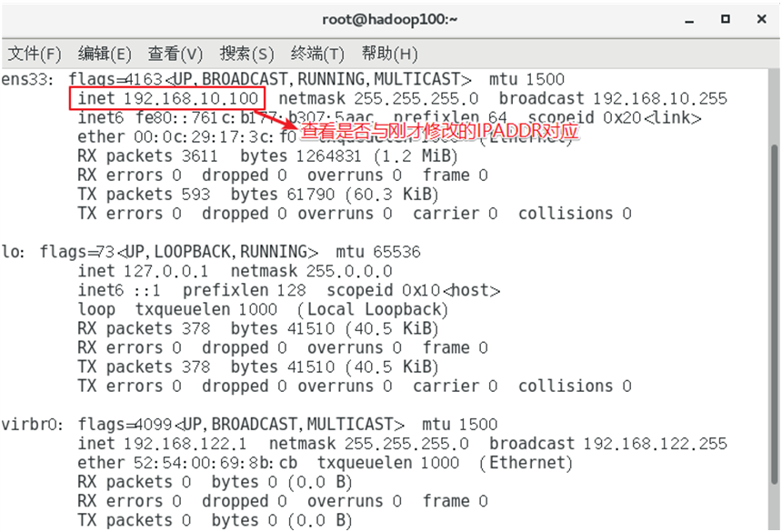Viewport: 782px width, 532px height.
Task: Click the root@hadoop100:~ title bar text
Action: (390, 19)
